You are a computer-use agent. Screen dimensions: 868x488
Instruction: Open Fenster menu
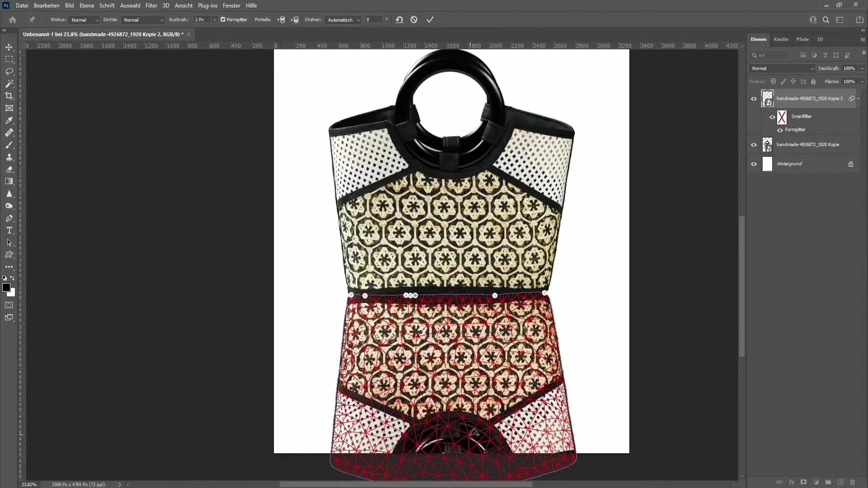point(232,5)
